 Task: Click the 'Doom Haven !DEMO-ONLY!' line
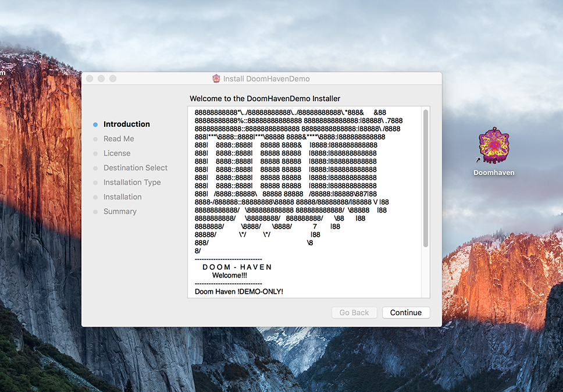point(239,291)
